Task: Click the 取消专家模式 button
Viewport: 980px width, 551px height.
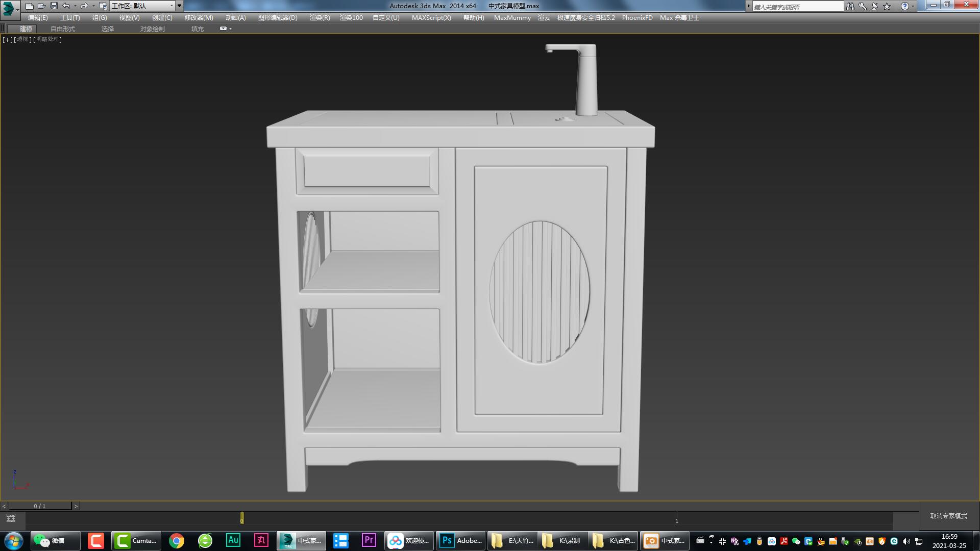Action: pyautogui.click(x=948, y=516)
